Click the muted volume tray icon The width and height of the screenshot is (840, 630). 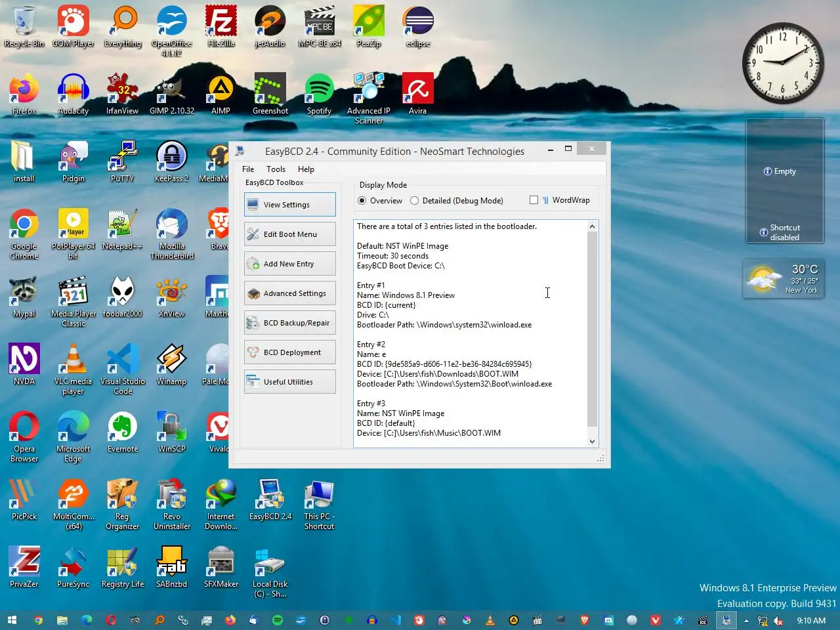click(778, 621)
